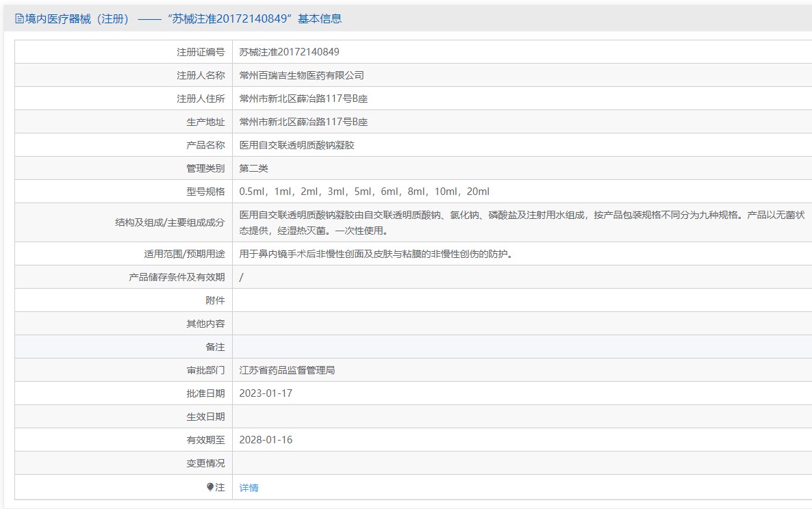Click the approval date 2023-01-17

tap(266, 393)
